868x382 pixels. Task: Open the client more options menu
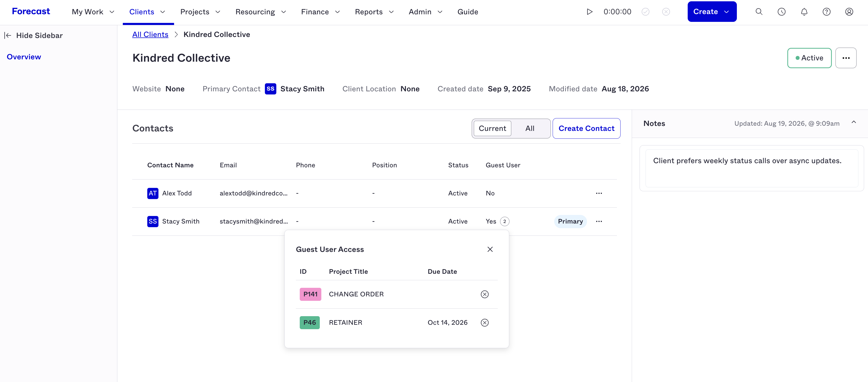pyautogui.click(x=846, y=58)
